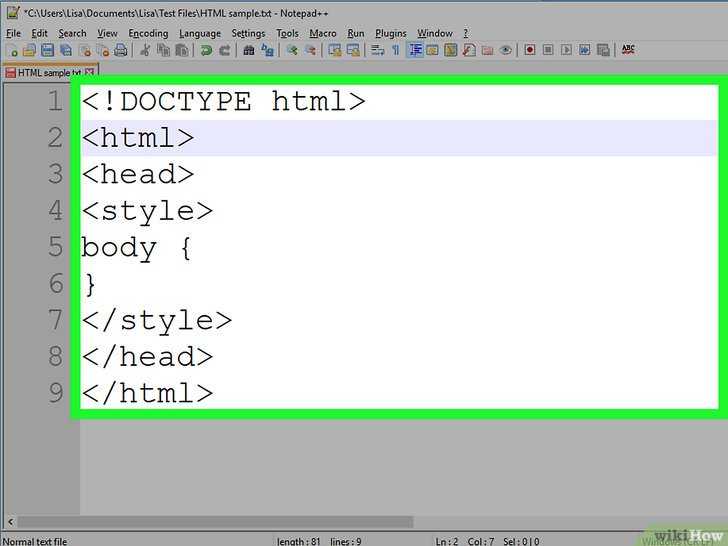The height and width of the screenshot is (546, 728).
Task: Open the View menu
Action: pos(107,33)
